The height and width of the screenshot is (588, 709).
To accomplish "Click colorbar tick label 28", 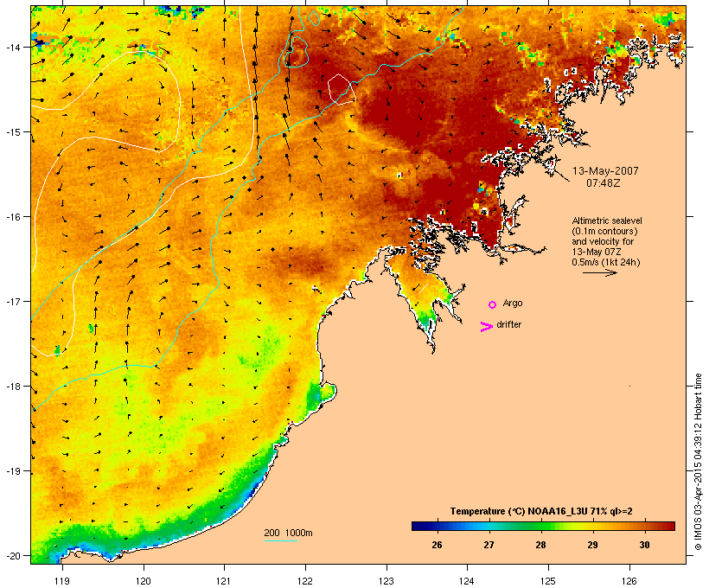I will (x=540, y=545).
